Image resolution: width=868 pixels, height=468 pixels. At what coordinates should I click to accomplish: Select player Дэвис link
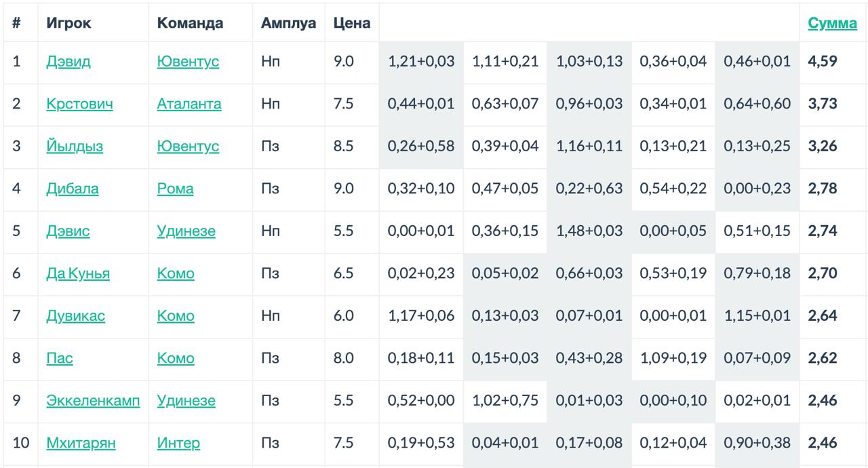click(x=68, y=231)
